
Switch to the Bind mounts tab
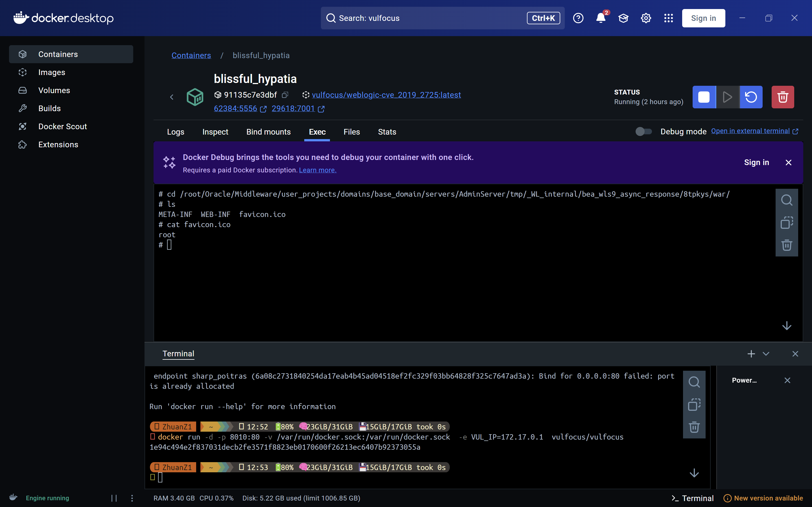(x=269, y=132)
